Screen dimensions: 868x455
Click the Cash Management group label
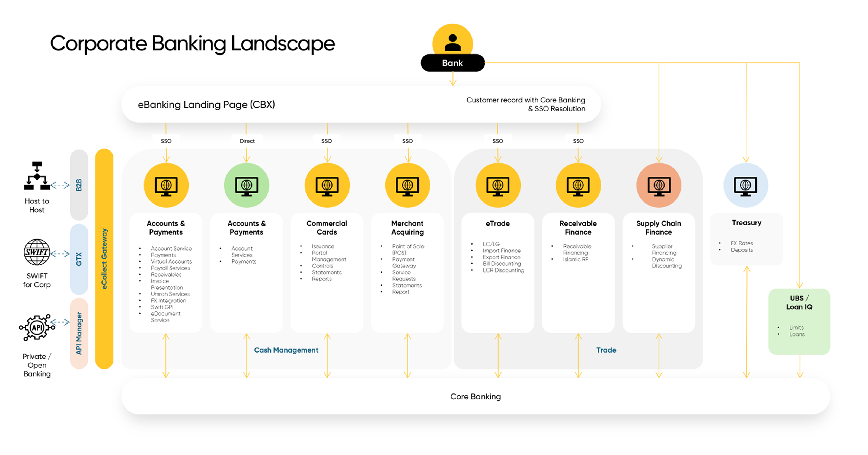tap(286, 350)
